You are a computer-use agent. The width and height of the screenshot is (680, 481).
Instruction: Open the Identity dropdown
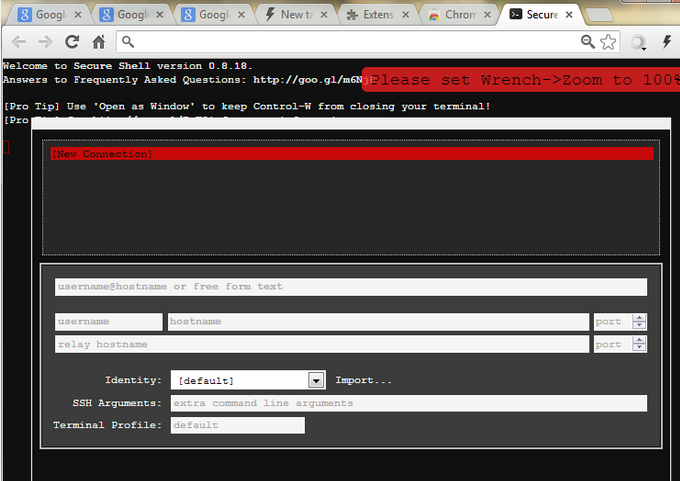(x=316, y=381)
